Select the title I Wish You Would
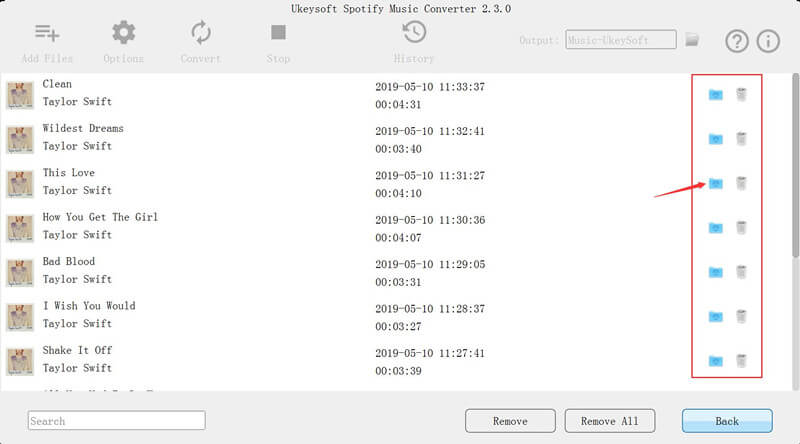Viewport: 800px width, 444px height. click(x=89, y=306)
